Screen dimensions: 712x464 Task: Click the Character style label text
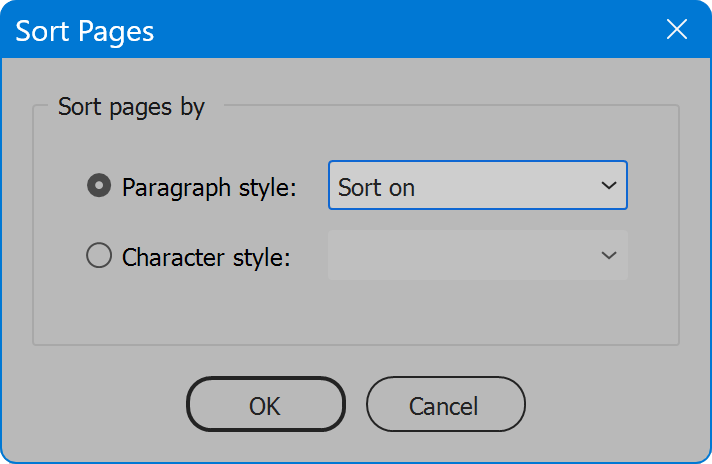click(206, 257)
